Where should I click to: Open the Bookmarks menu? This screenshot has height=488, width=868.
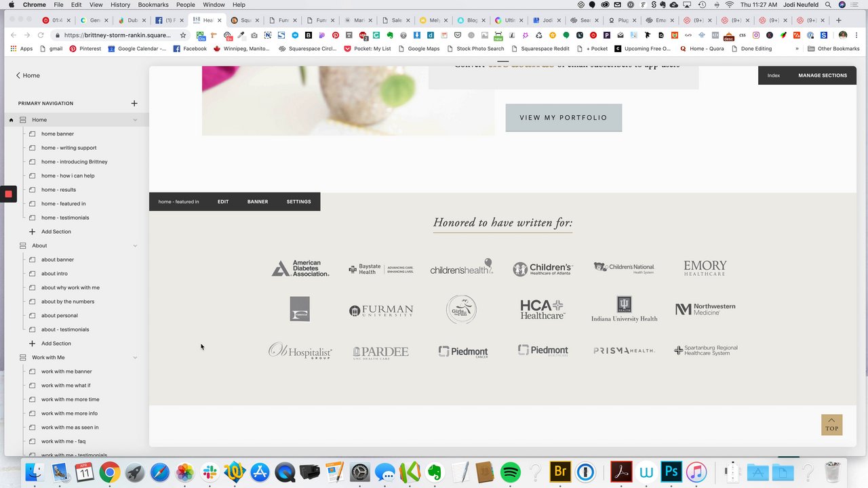(x=153, y=5)
